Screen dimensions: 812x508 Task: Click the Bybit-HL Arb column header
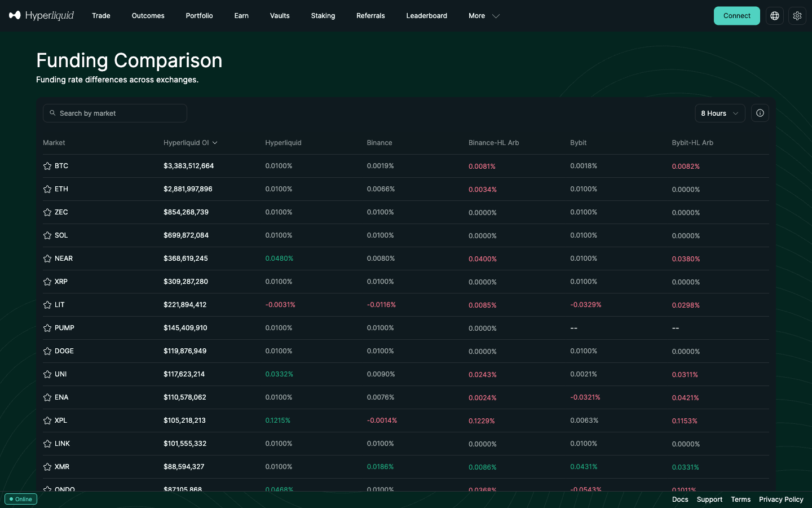tap(692, 143)
